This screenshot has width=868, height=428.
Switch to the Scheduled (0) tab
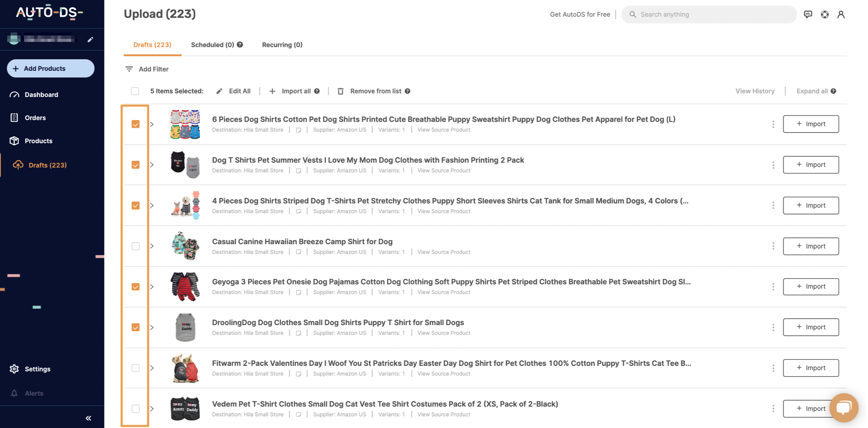212,45
